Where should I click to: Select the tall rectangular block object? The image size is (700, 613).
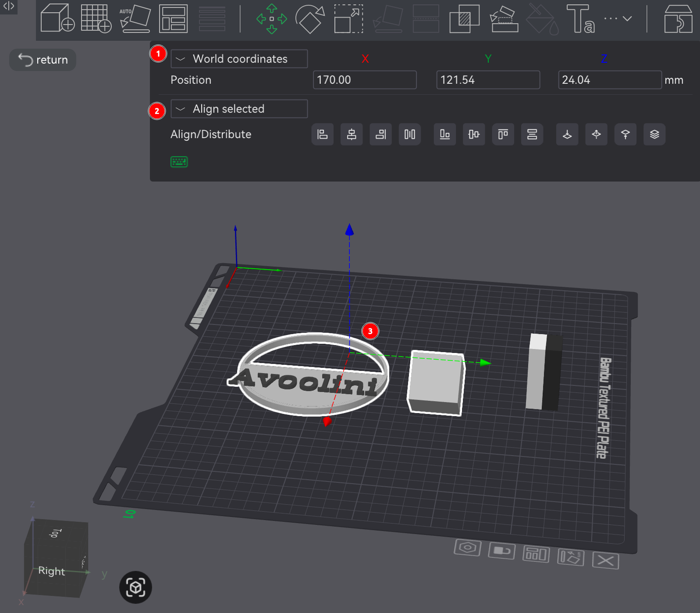click(544, 372)
